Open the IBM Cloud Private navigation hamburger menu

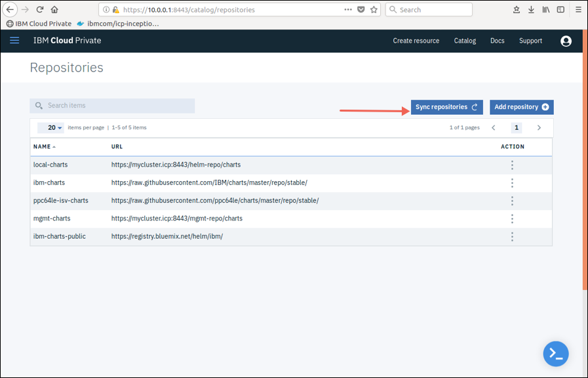[x=14, y=40]
